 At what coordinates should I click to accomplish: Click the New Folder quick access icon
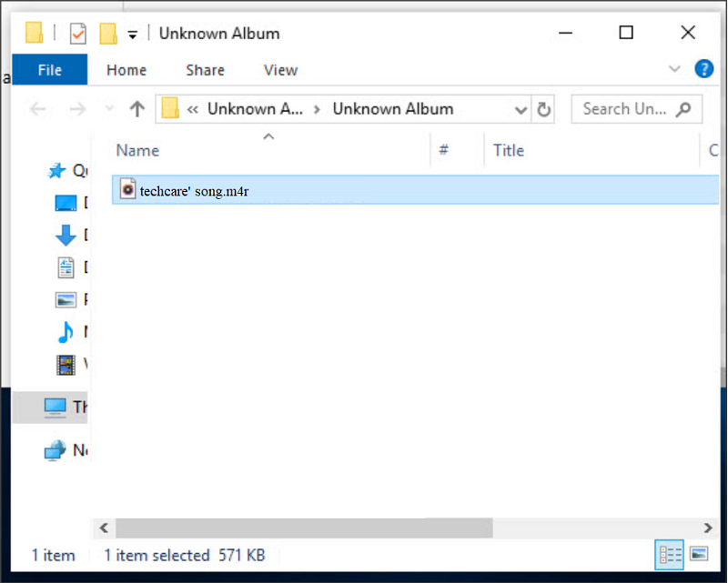point(108,34)
